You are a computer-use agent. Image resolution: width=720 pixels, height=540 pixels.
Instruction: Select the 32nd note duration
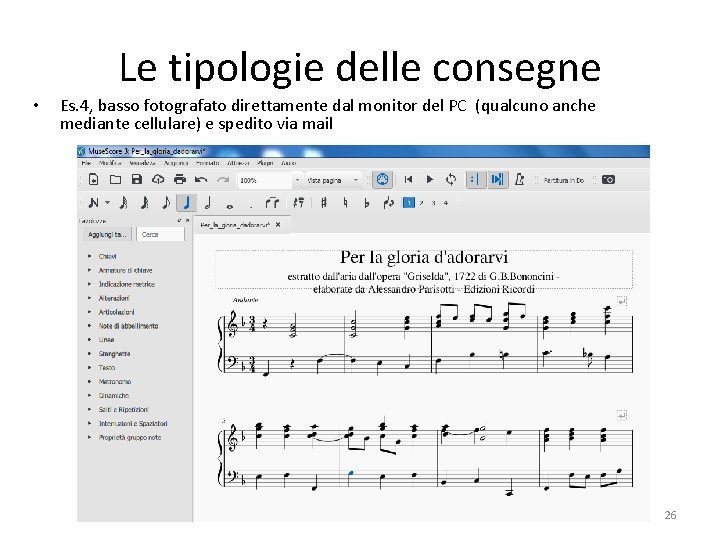(123, 202)
